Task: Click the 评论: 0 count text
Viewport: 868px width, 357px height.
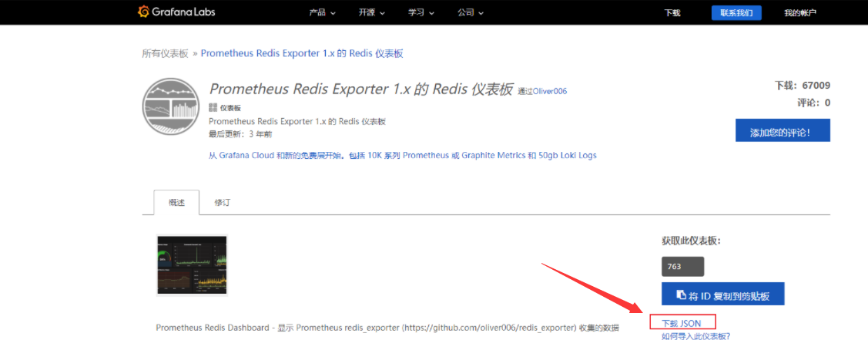Action: [x=813, y=103]
